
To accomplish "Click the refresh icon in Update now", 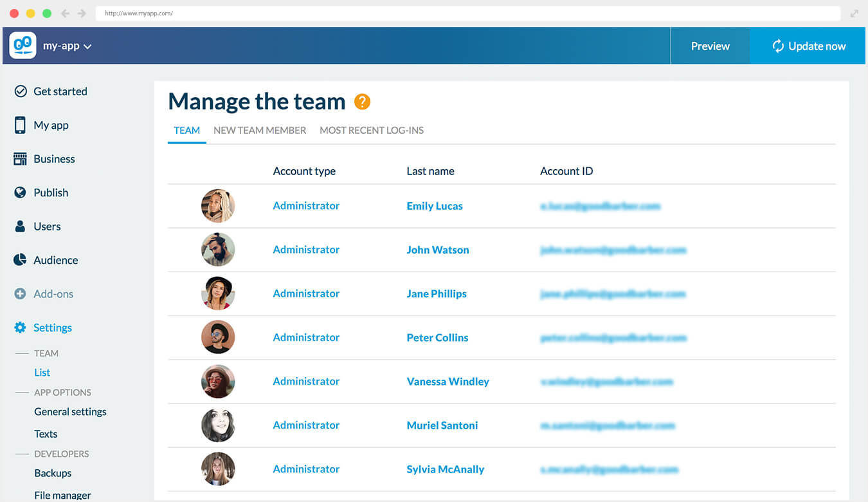I will 778,46.
